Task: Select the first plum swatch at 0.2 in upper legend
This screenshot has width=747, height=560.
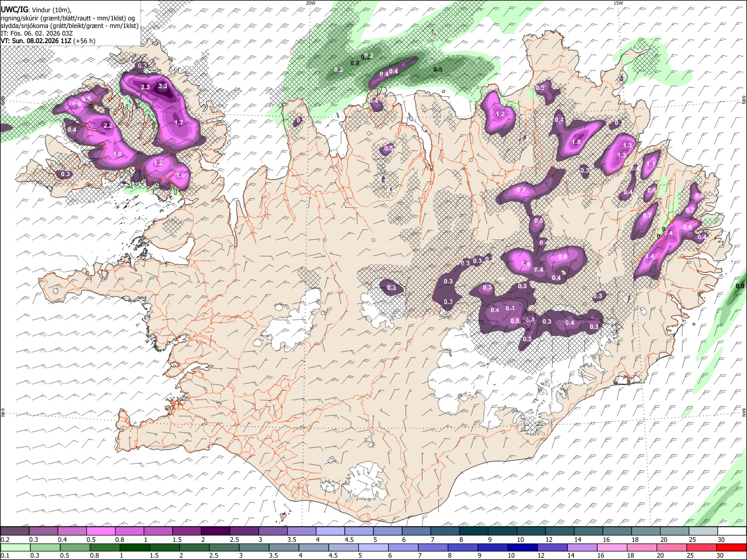Action: point(15,531)
